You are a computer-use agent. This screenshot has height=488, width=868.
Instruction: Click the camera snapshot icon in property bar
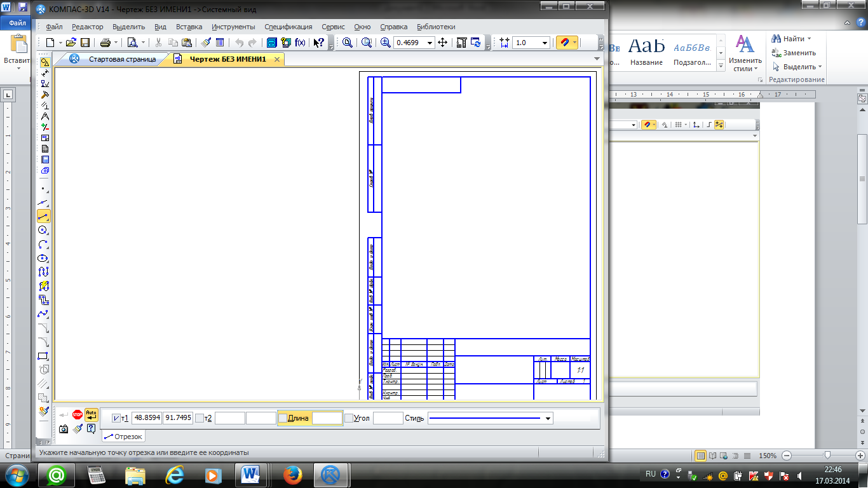pos(64,429)
